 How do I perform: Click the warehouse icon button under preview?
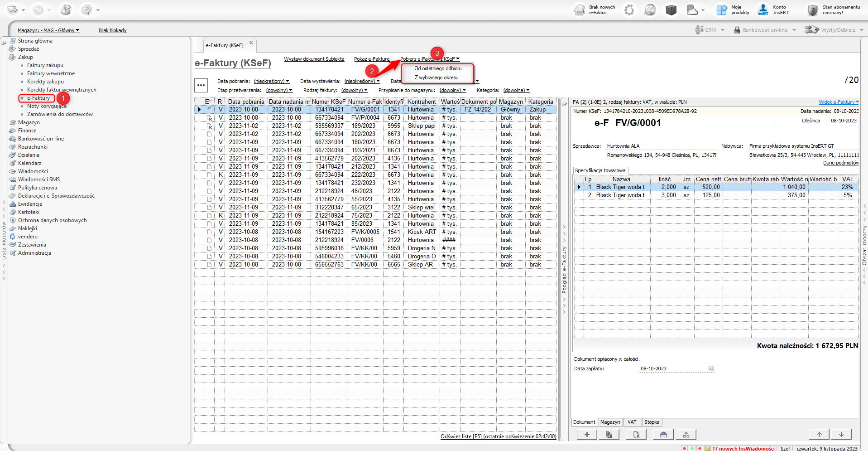coord(663,435)
